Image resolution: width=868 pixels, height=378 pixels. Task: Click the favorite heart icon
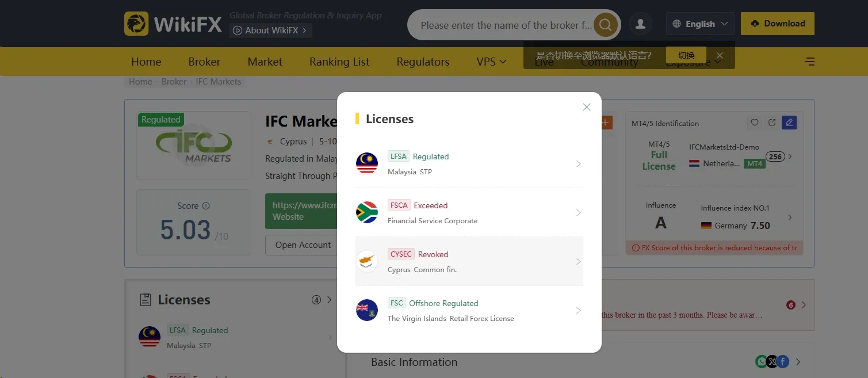point(755,123)
